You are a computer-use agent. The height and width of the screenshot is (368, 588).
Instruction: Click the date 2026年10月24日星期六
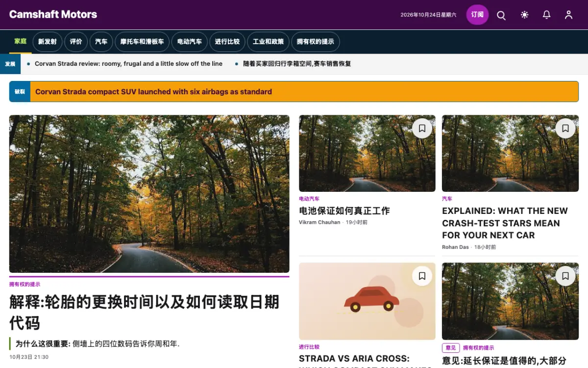click(428, 15)
